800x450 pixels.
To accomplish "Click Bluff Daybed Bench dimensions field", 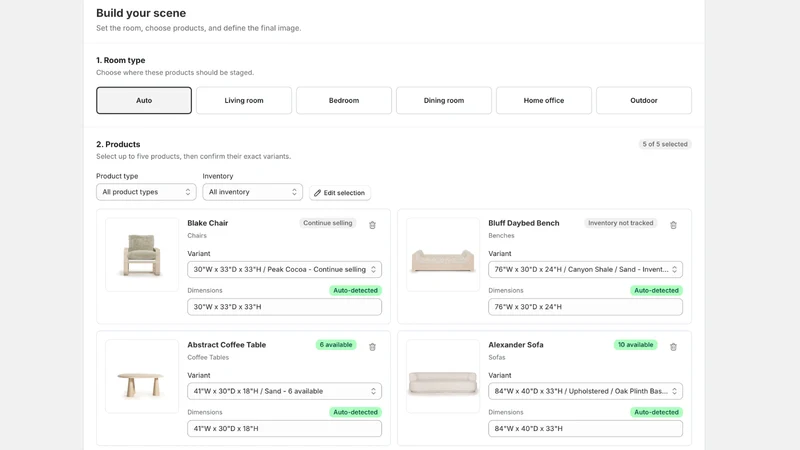I will click(x=585, y=307).
